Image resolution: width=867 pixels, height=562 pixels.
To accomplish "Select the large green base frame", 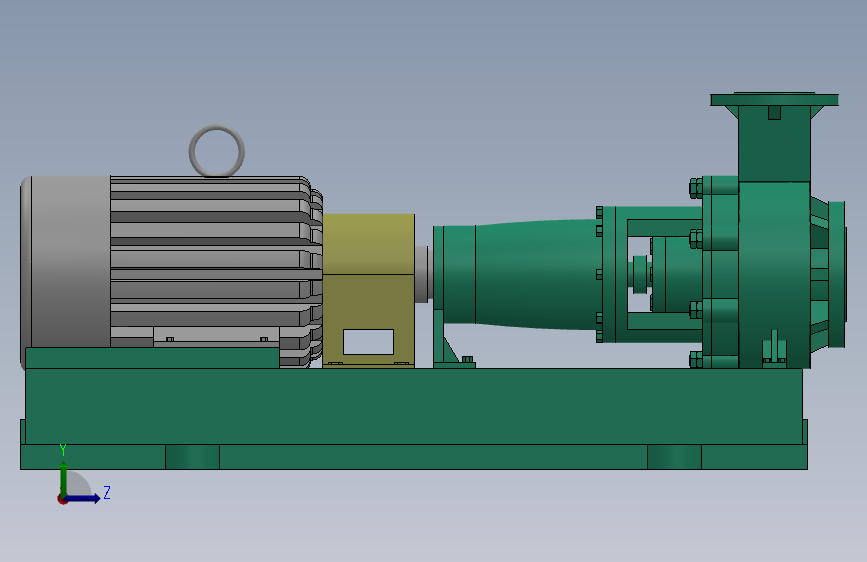I will (x=414, y=406).
